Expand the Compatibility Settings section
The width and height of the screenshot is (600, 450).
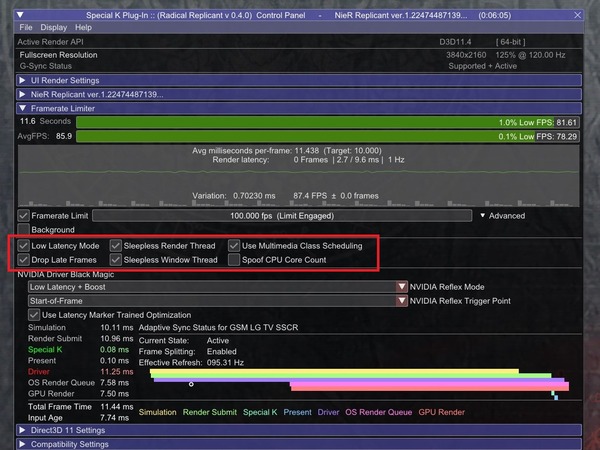(22, 444)
